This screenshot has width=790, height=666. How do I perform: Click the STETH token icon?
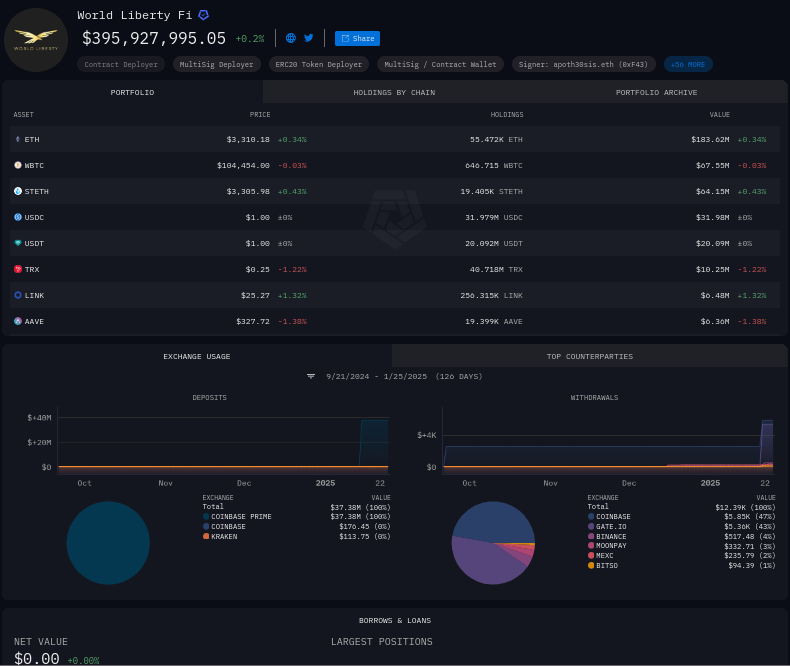click(x=18, y=191)
